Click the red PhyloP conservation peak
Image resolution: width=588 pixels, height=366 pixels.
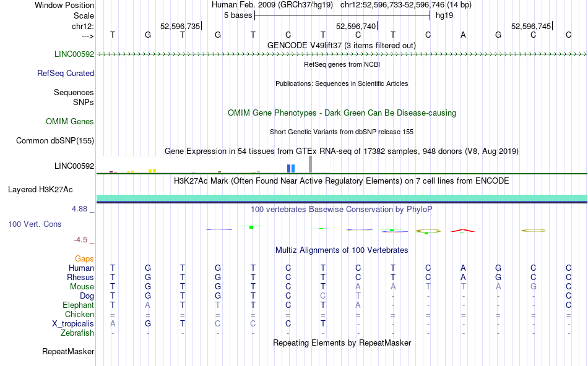tap(462, 231)
